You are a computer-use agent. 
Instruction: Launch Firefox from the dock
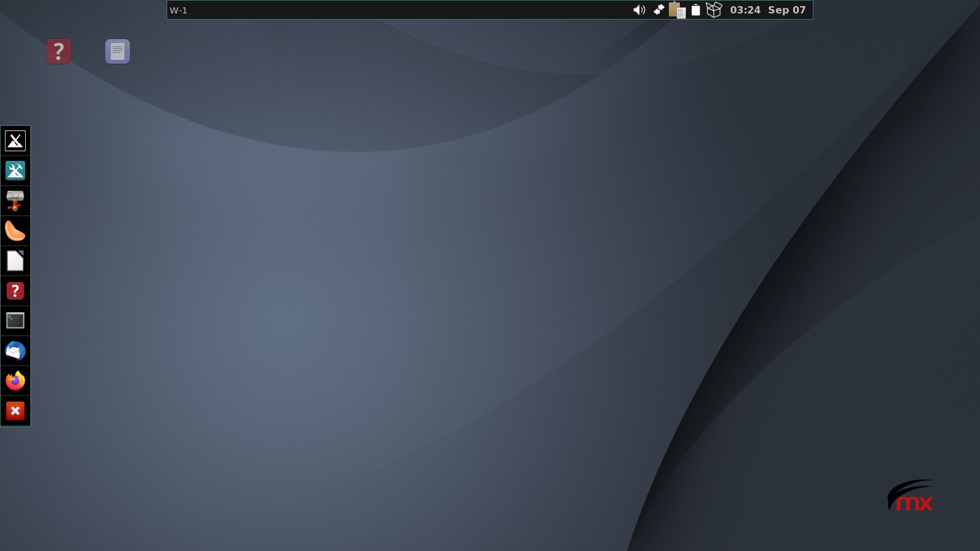(x=15, y=381)
